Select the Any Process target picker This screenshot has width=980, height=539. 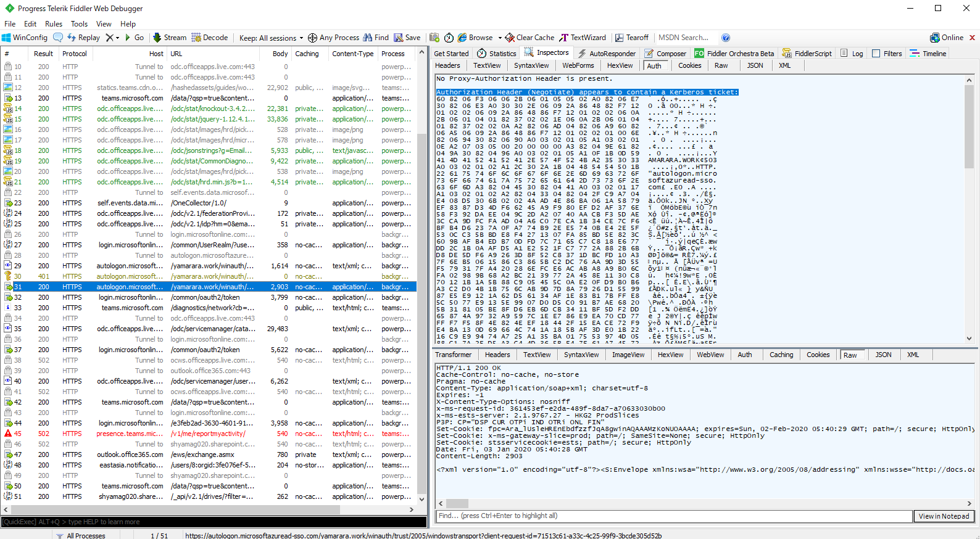[x=333, y=38]
